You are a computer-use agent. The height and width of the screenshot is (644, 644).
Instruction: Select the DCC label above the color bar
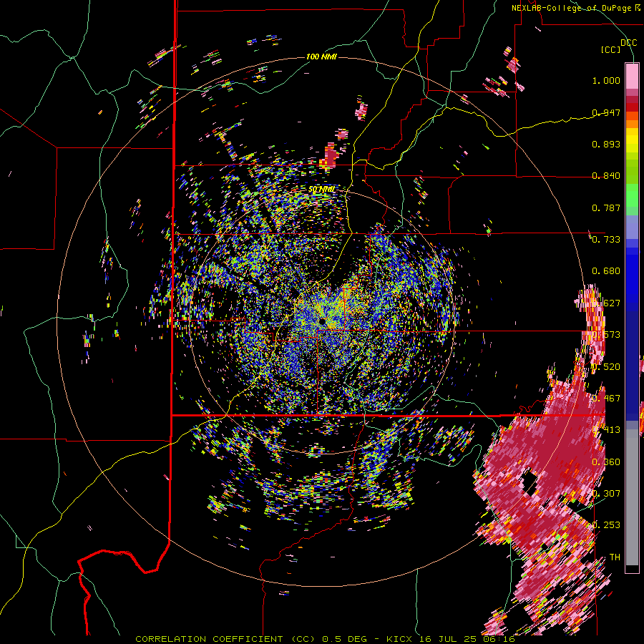point(628,43)
